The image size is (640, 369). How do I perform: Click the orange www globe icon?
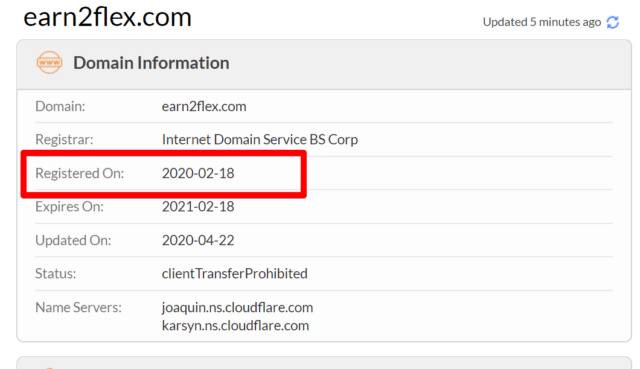coord(49,62)
